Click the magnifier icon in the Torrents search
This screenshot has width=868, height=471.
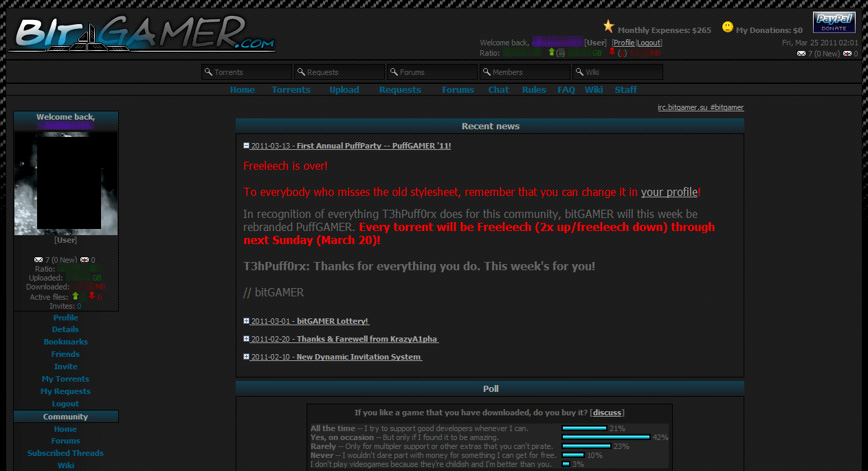pos(208,72)
